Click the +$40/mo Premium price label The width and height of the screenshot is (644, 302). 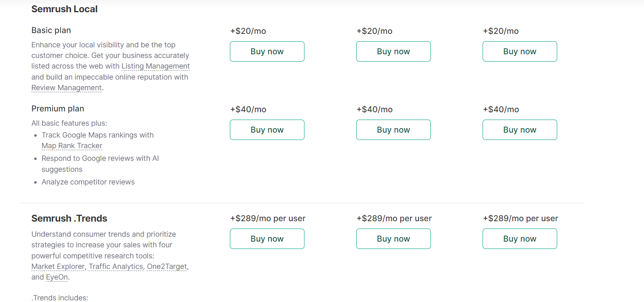248,109
